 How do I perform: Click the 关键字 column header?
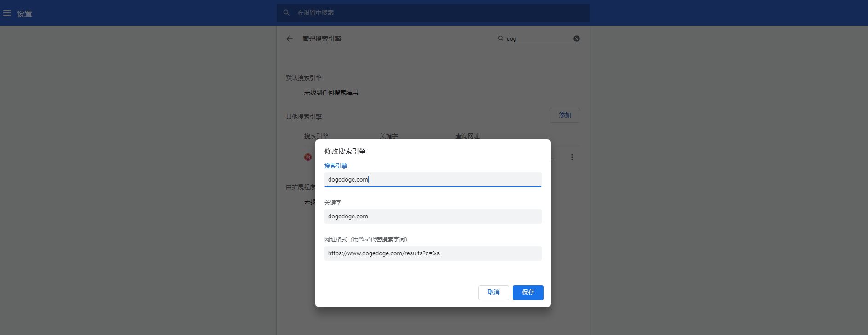tap(389, 136)
